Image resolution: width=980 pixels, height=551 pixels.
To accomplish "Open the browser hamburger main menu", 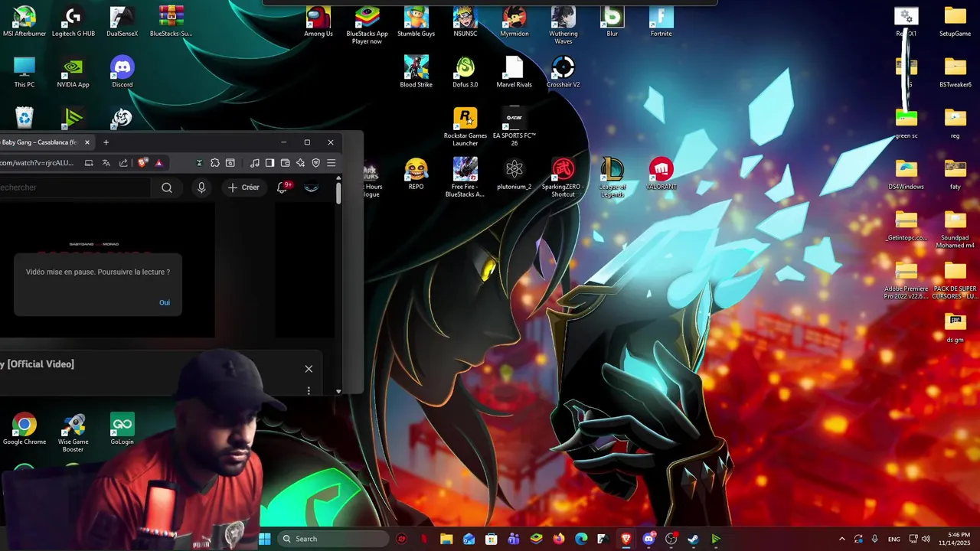I will coord(331,163).
